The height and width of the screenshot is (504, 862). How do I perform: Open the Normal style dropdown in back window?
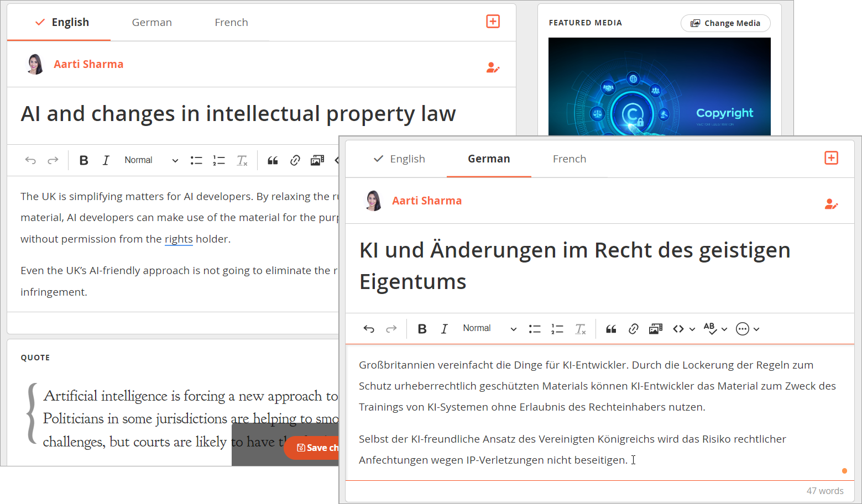(x=151, y=160)
